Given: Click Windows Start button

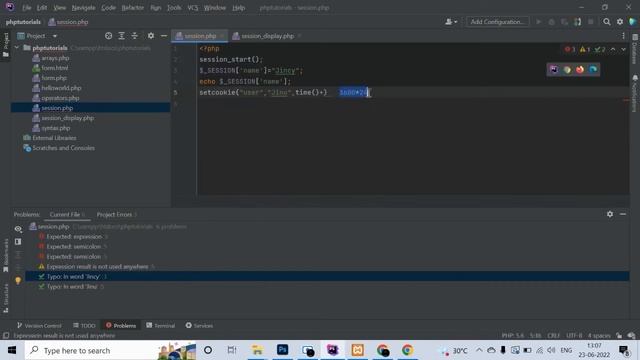Looking at the screenshot, I should click(x=12, y=350).
